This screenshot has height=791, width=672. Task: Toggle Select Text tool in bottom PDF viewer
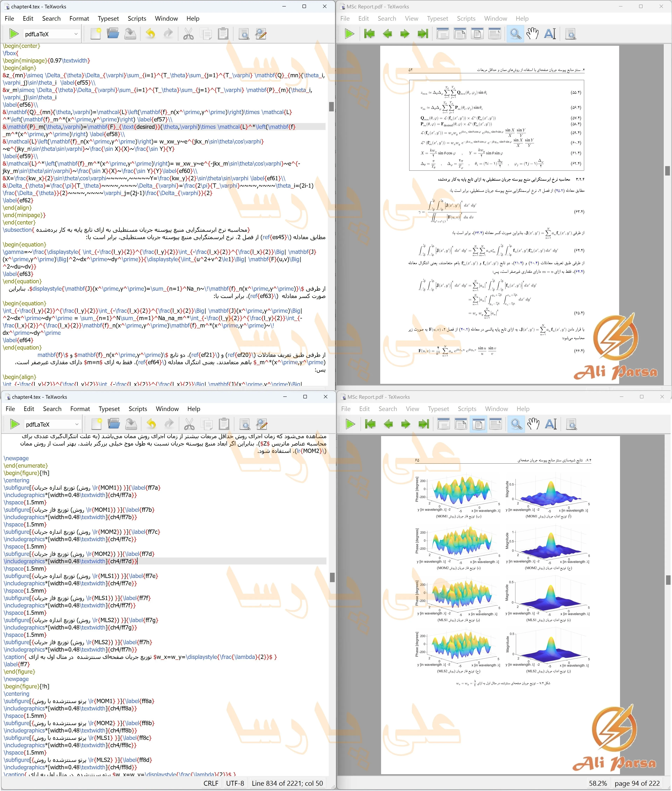click(x=551, y=424)
